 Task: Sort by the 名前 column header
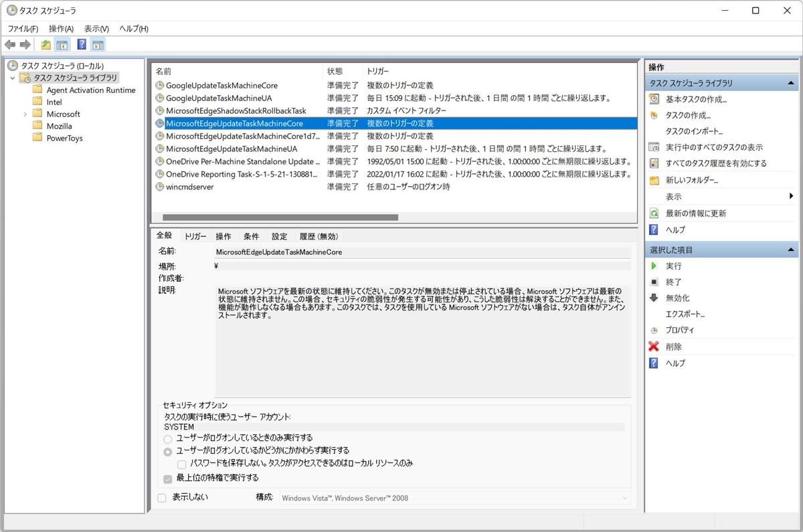238,71
